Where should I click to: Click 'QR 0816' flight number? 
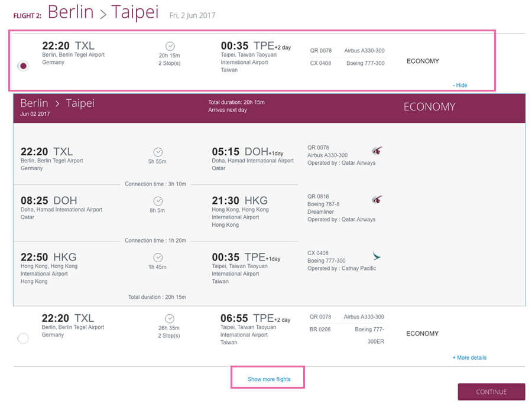coord(318,196)
